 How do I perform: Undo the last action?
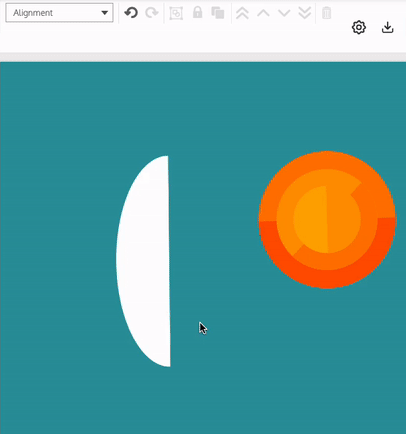point(131,13)
